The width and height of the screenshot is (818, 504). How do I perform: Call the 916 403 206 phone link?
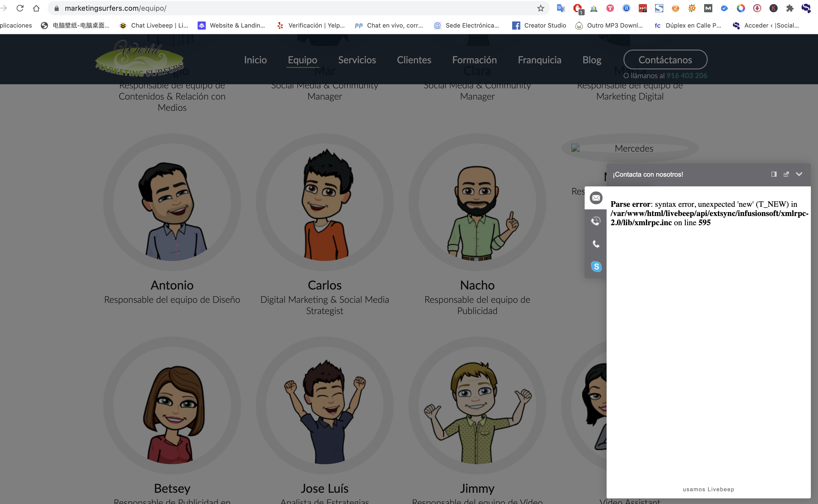click(687, 76)
